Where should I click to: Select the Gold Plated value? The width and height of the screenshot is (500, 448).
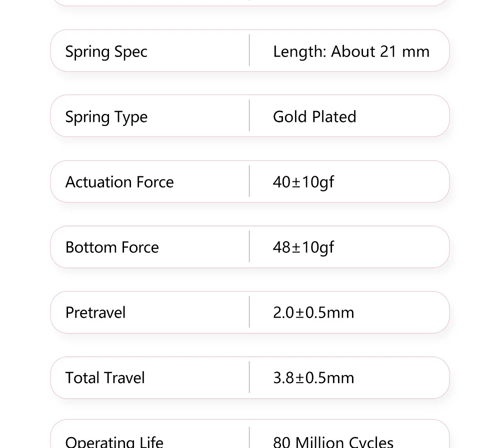click(x=314, y=117)
